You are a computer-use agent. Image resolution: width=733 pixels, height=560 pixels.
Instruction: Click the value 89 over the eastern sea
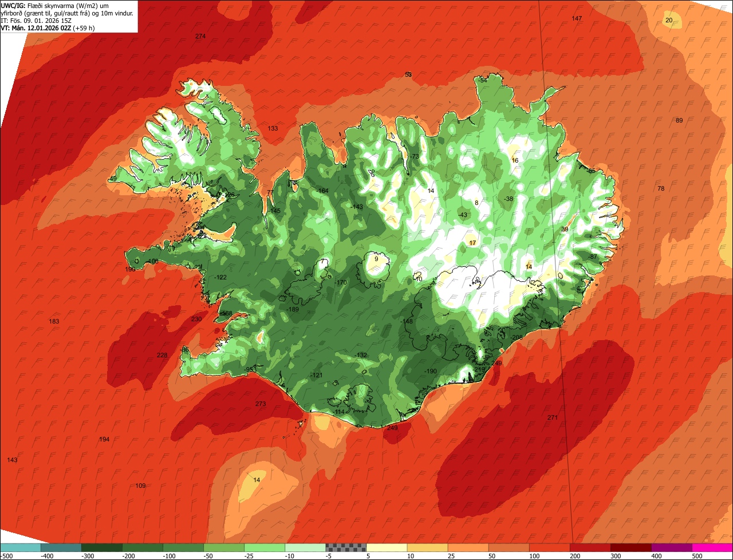[x=679, y=120]
